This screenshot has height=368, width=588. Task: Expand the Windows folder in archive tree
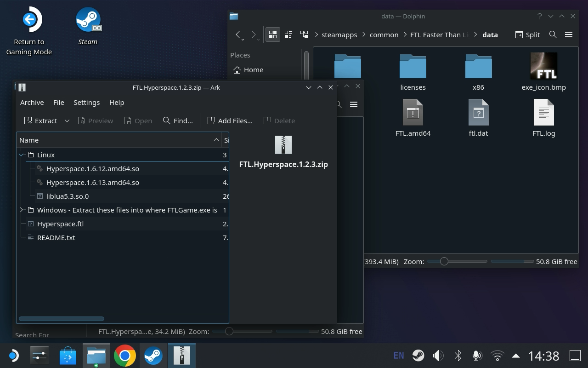pyautogui.click(x=21, y=210)
